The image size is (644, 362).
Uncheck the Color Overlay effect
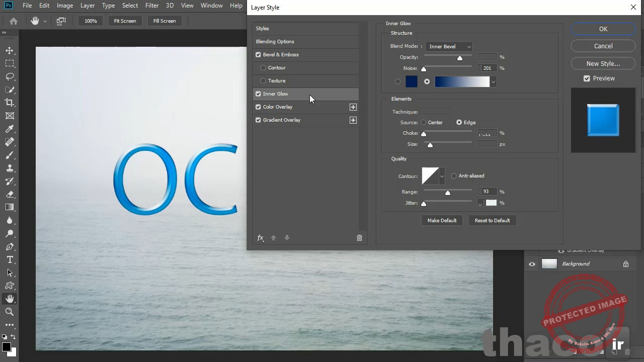click(x=258, y=107)
